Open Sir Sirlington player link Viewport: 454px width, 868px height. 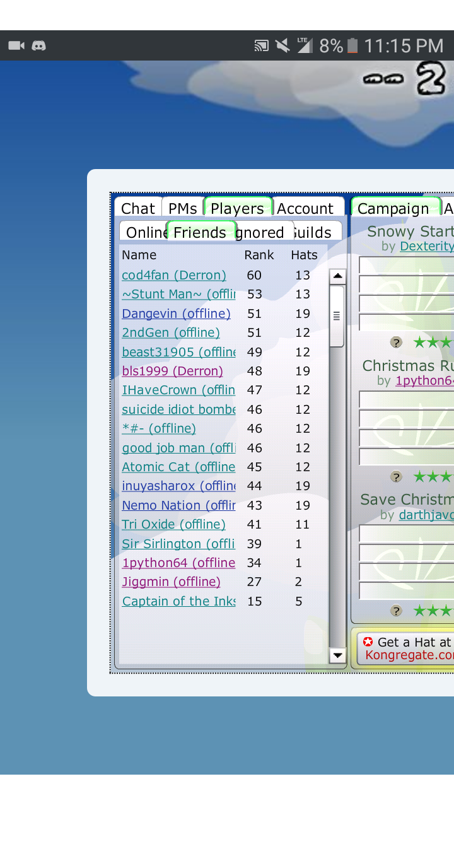178,544
